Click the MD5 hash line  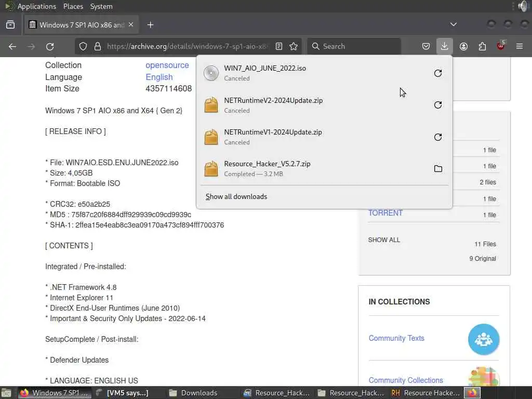[118, 215]
